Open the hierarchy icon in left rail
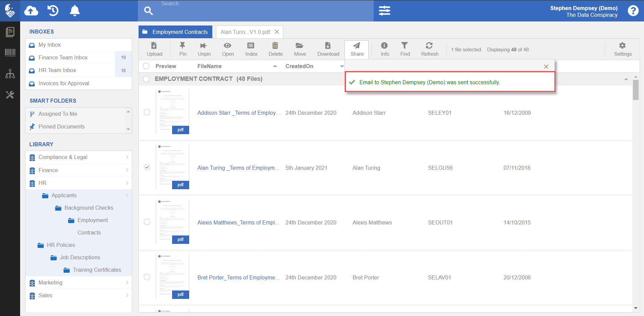 click(x=10, y=74)
